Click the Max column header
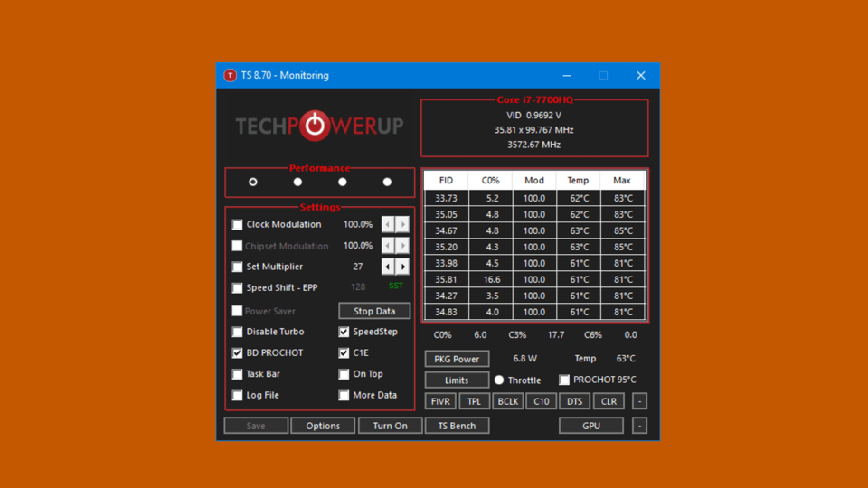The image size is (868, 488). pyautogui.click(x=622, y=181)
